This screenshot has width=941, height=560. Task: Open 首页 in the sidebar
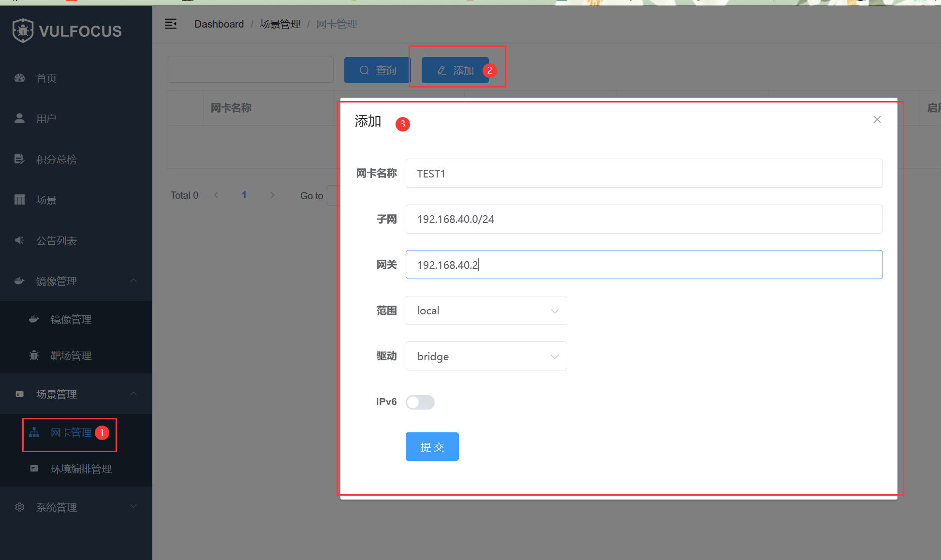tap(76, 78)
